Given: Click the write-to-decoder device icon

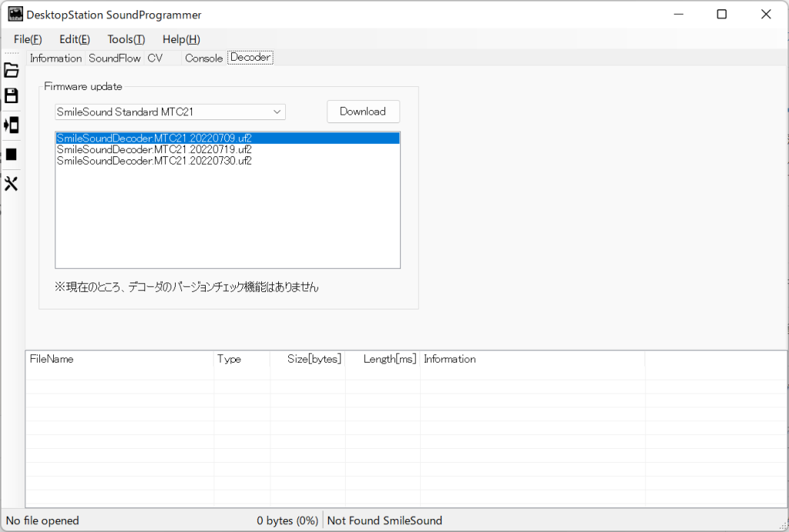Looking at the screenshot, I should (x=12, y=125).
